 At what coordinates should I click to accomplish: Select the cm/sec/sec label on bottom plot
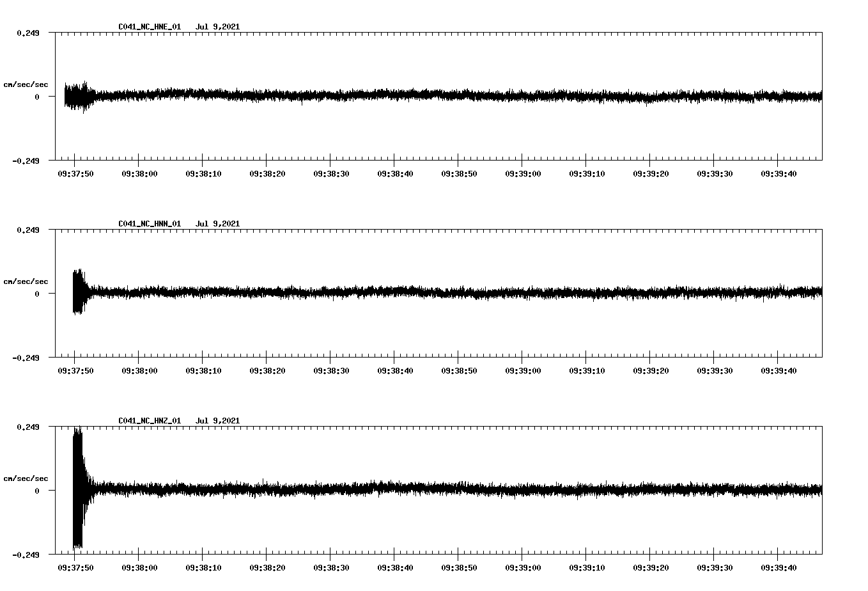point(26,477)
